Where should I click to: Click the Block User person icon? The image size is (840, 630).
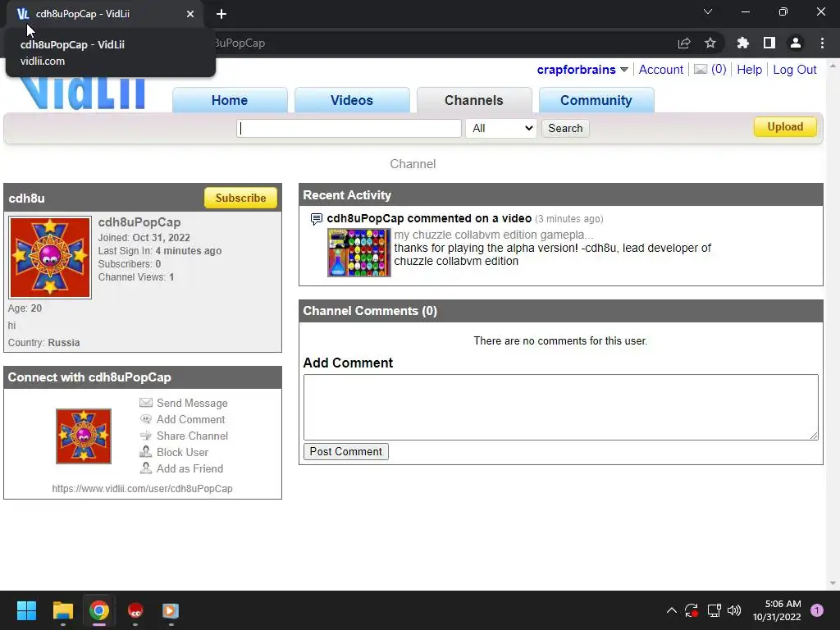point(146,452)
